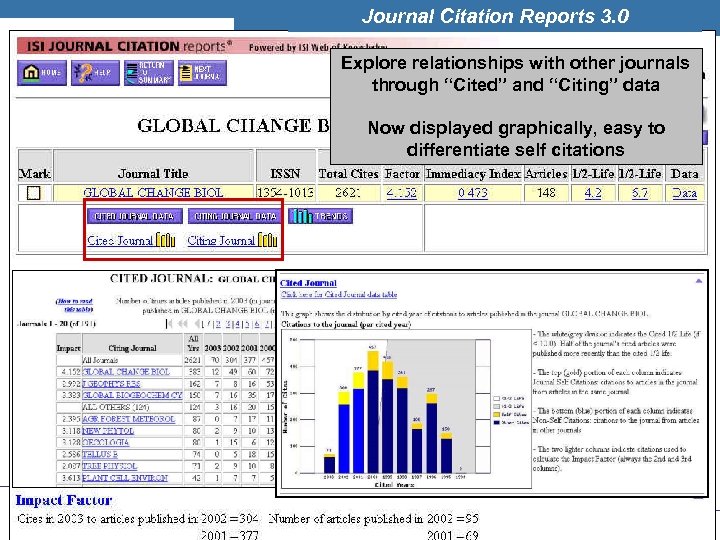This screenshot has width=720, height=540.
Task: Click the Next Journal toolbar button
Action: (202, 73)
